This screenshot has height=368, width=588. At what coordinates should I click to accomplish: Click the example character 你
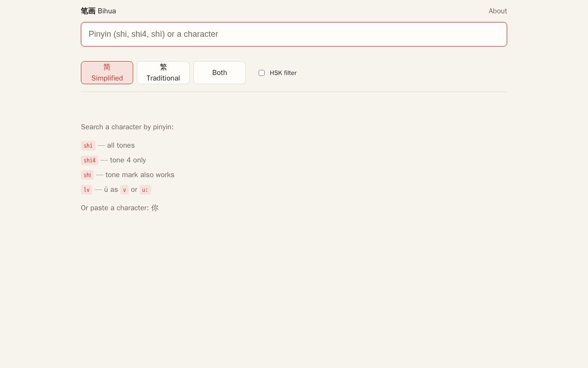pyautogui.click(x=155, y=208)
